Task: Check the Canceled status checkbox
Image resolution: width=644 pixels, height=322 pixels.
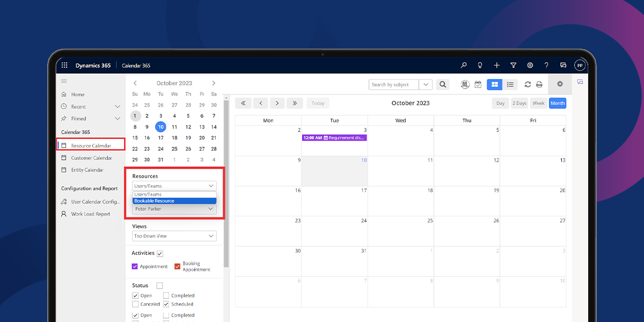Action: coord(135,304)
